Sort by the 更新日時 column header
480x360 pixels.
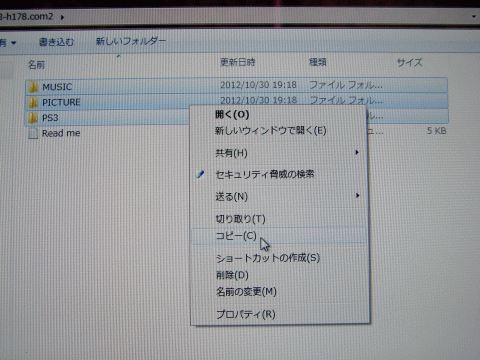pos(238,62)
